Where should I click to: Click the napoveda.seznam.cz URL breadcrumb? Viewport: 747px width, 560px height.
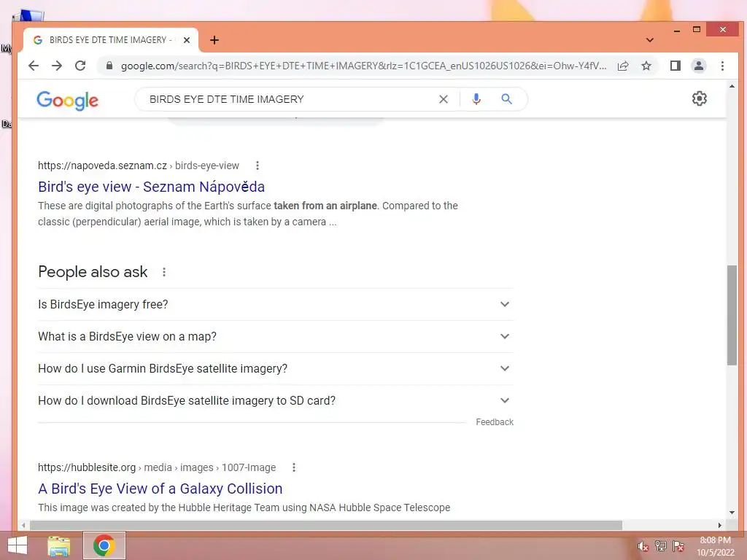click(x=138, y=166)
